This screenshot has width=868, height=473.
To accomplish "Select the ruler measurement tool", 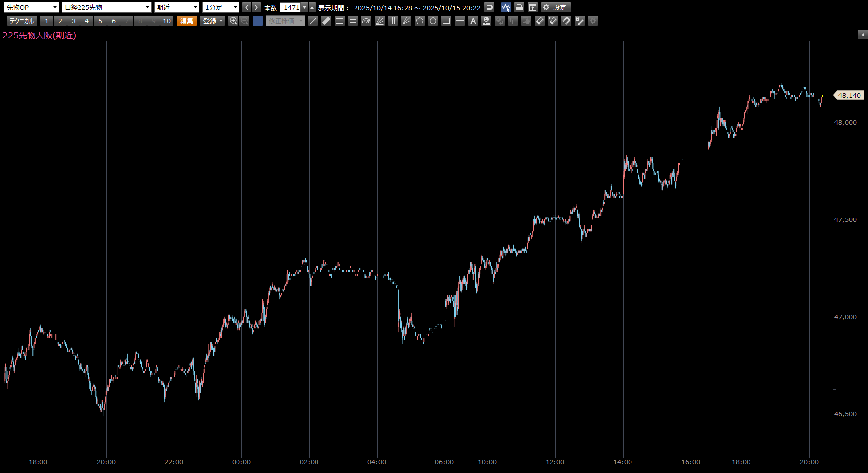I will 326,21.
